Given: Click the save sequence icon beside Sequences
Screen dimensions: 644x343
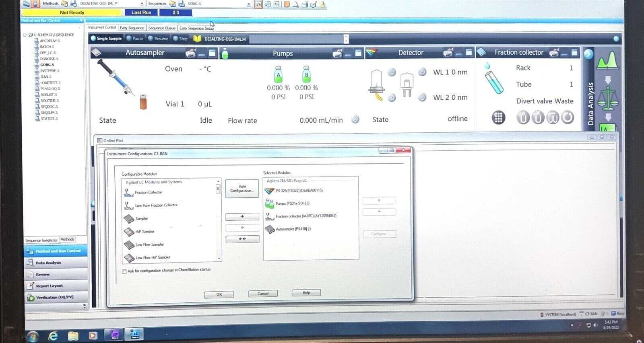Looking at the screenshot, I should (182, 4).
